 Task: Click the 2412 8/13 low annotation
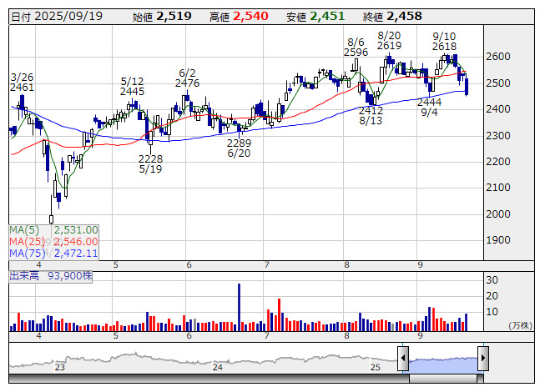point(371,116)
